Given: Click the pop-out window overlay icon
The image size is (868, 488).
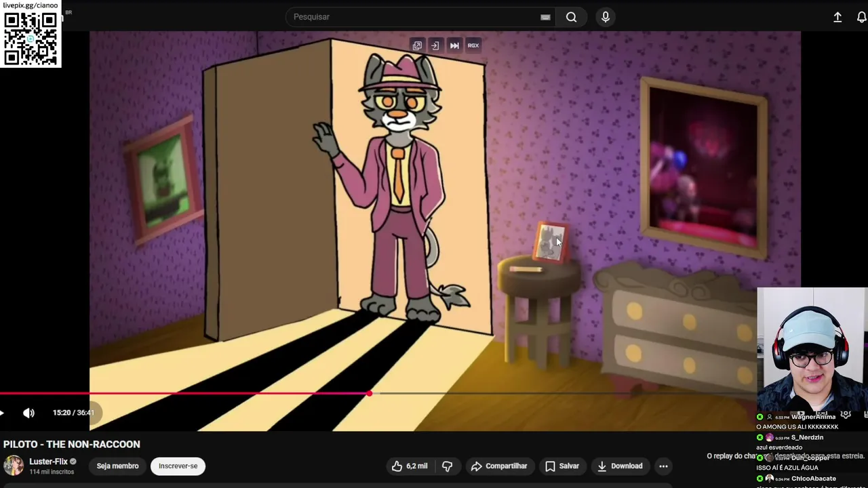Looking at the screenshot, I should point(417,45).
